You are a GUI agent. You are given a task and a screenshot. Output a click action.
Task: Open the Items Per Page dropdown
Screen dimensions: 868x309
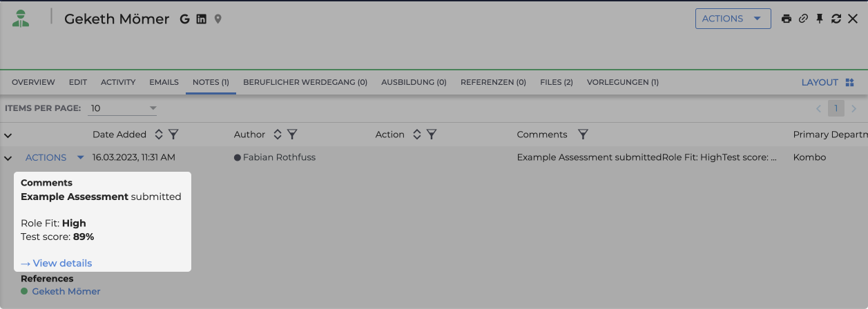click(x=123, y=108)
